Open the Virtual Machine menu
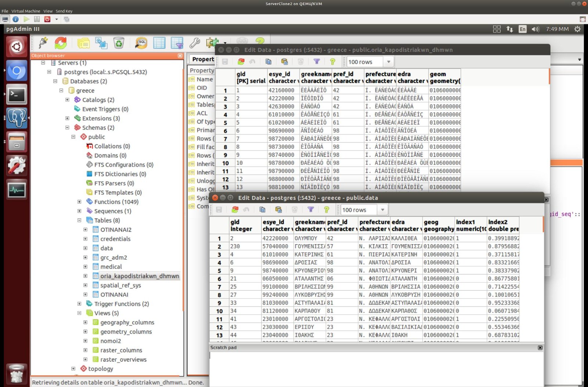Viewport: 588px width, 387px height. coord(26,11)
